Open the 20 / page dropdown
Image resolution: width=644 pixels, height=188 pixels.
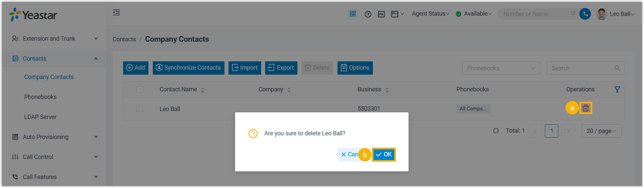coord(601,131)
